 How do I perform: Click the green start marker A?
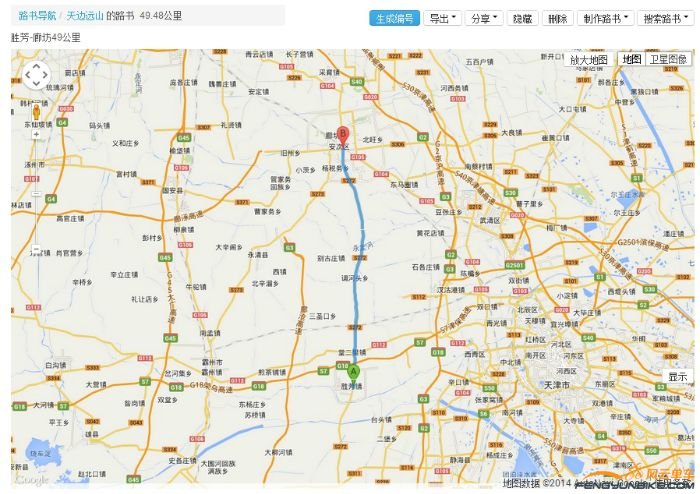352,372
